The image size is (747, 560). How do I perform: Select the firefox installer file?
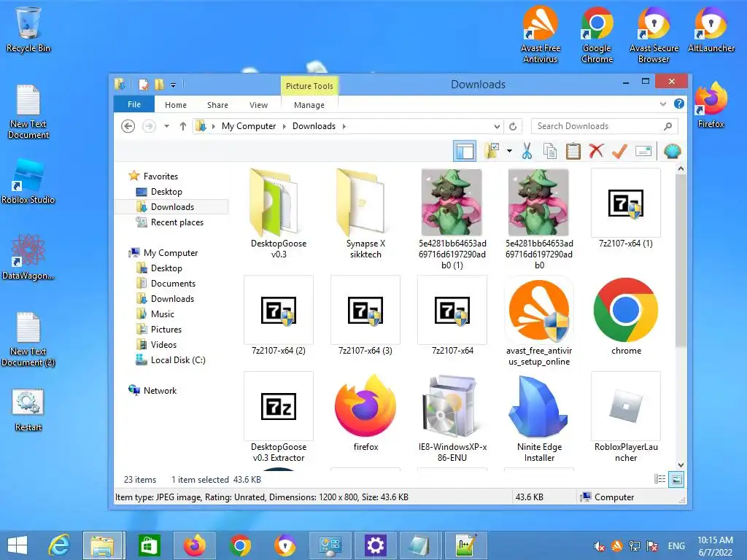365,413
